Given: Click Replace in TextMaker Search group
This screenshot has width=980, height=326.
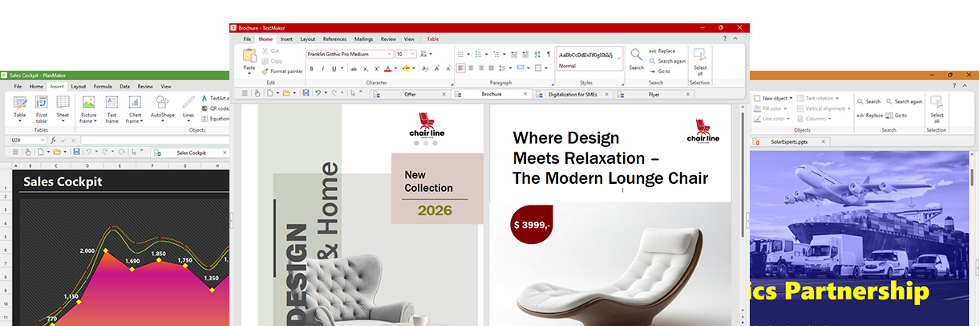Looking at the screenshot, I should point(662,51).
